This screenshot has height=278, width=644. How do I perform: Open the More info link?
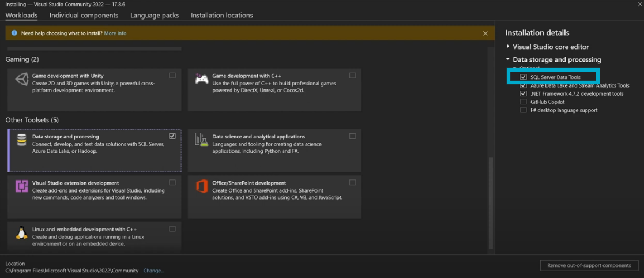tap(115, 33)
